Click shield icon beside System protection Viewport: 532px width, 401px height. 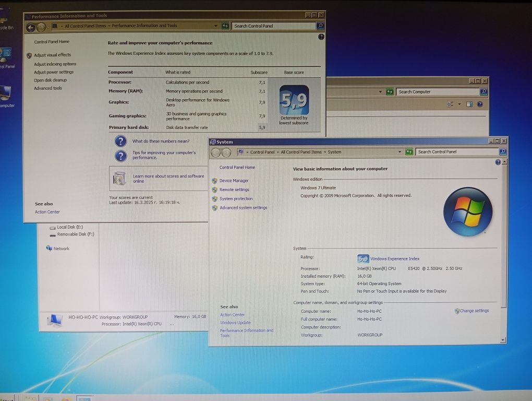[x=214, y=199]
